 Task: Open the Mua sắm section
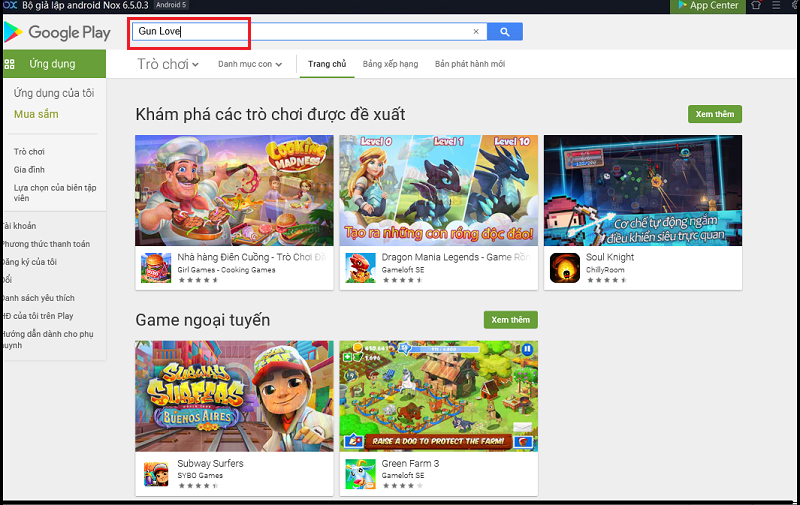[36, 114]
